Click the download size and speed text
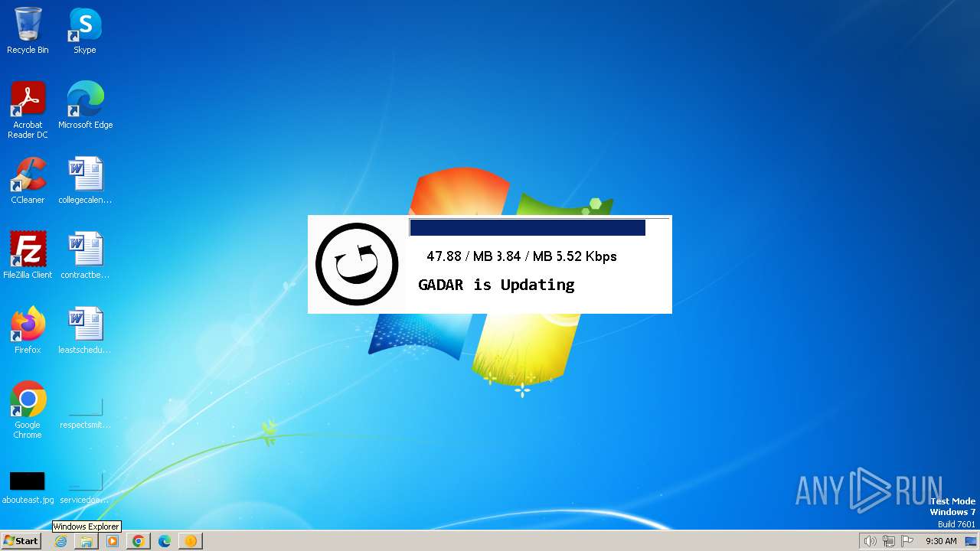This screenshot has width=980, height=551. [521, 256]
